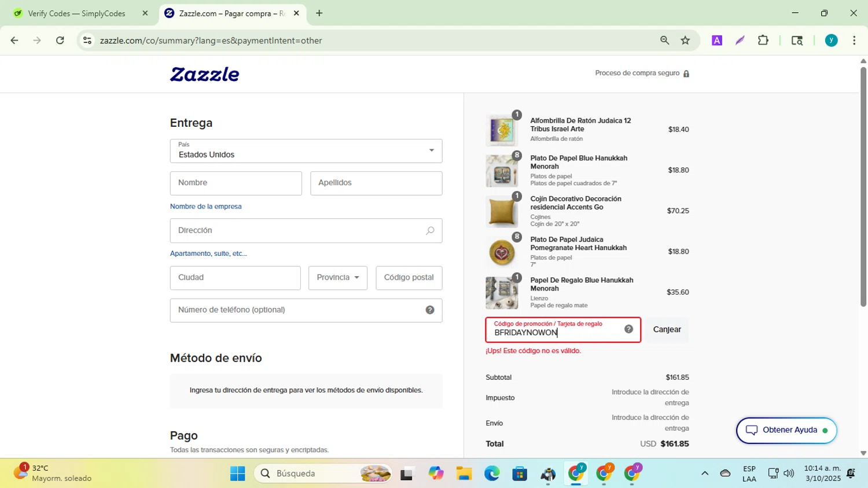Open the País country dropdown
The height and width of the screenshot is (488, 868).
point(306,151)
